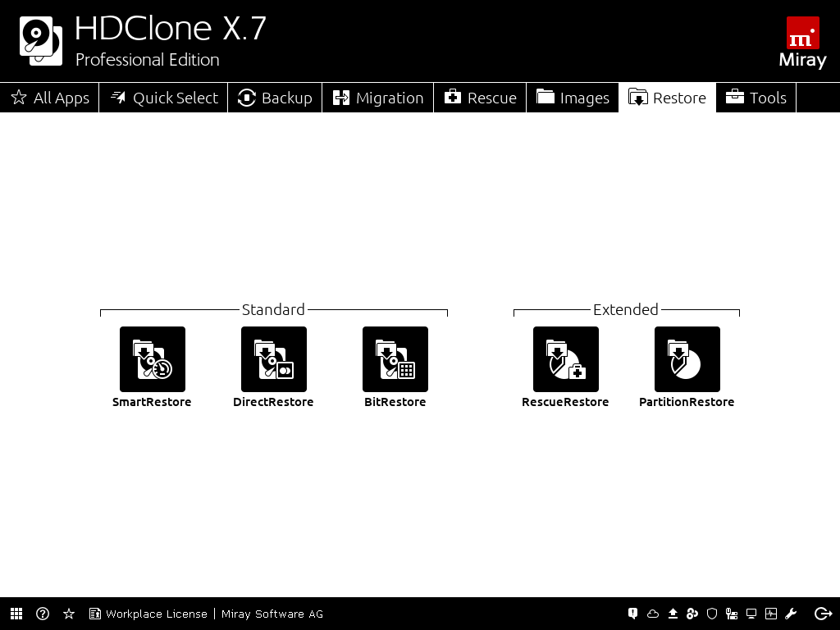Click the Miray logo at top right
Screen dimensions: 840x630
coord(802,43)
